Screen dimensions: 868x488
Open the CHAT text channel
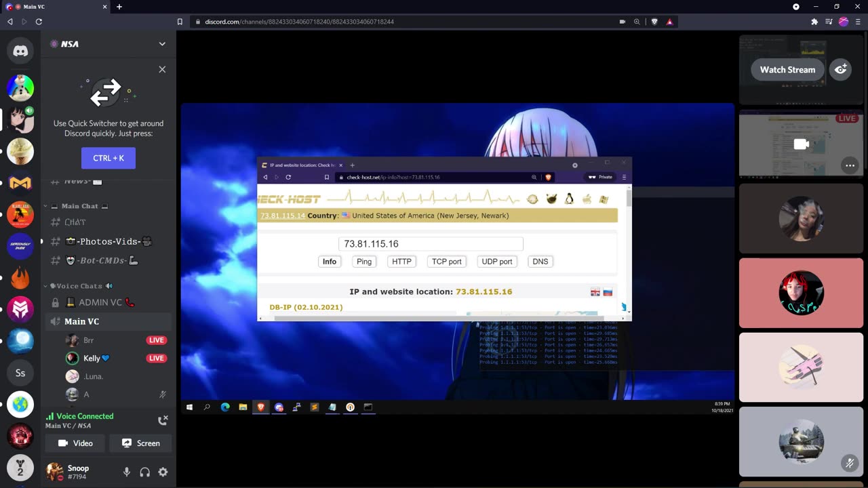[108, 222]
